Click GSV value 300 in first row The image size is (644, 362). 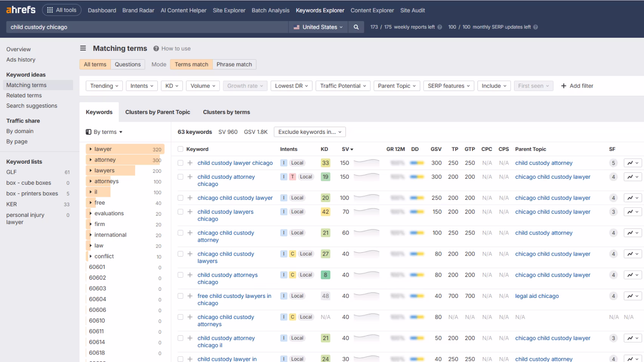click(436, 163)
